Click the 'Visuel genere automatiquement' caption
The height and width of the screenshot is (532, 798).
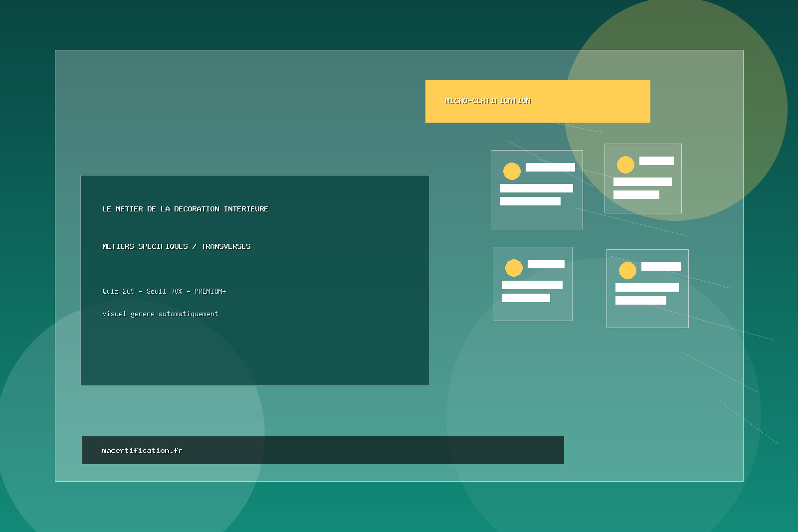coord(160,314)
